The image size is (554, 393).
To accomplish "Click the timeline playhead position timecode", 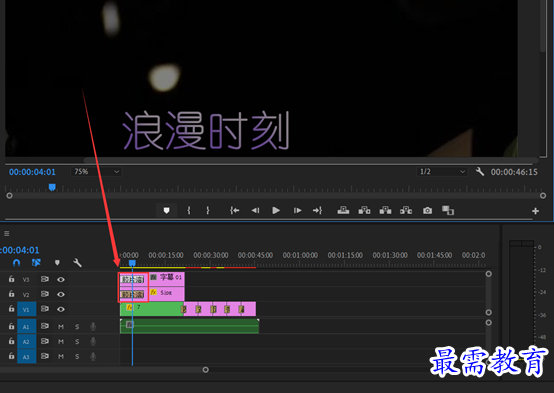I will 19,250.
